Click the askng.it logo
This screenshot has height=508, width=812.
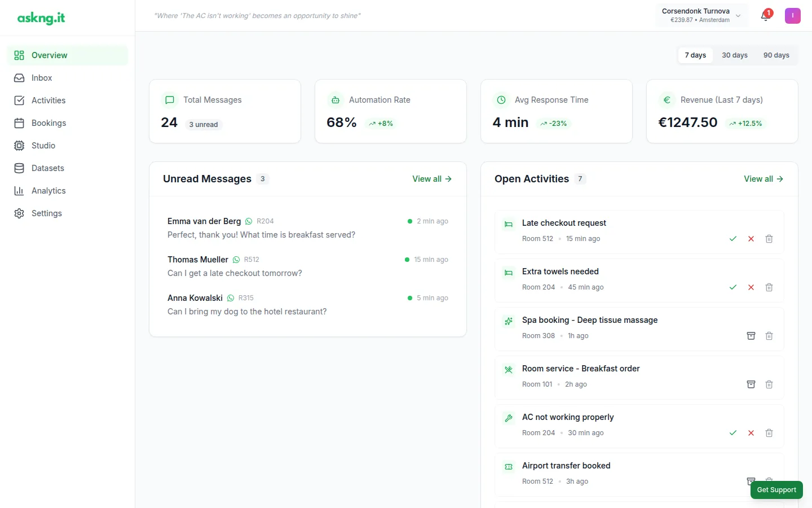point(41,18)
